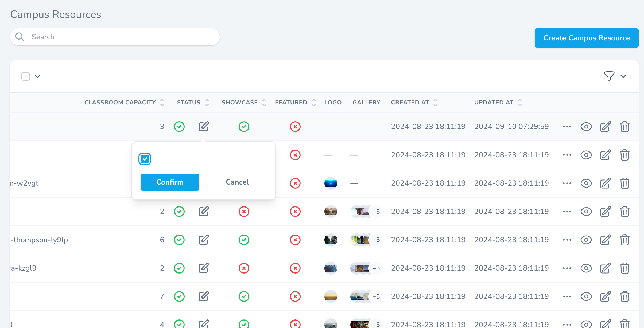Tick the select-all checkbox above table
Image resolution: width=644 pixels, height=328 pixels.
pyautogui.click(x=26, y=76)
